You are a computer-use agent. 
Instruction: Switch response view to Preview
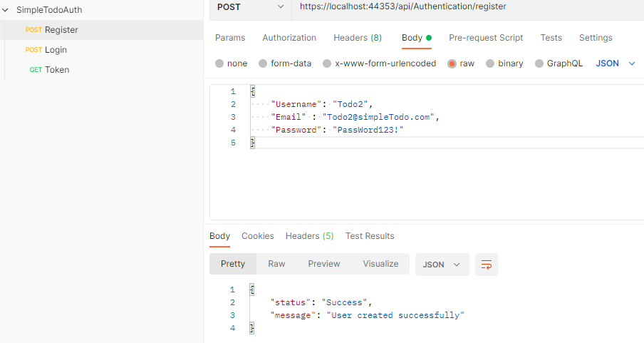[324, 264]
